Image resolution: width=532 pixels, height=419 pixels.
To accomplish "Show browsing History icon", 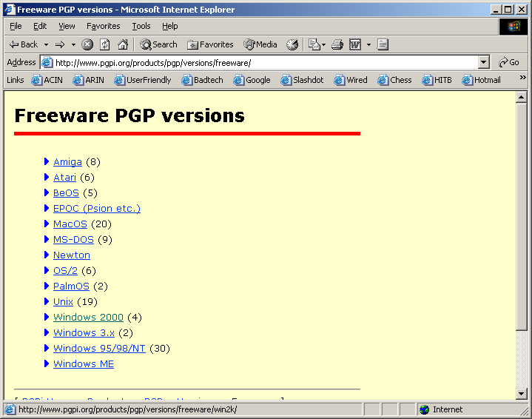I will [x=292, y=44].
